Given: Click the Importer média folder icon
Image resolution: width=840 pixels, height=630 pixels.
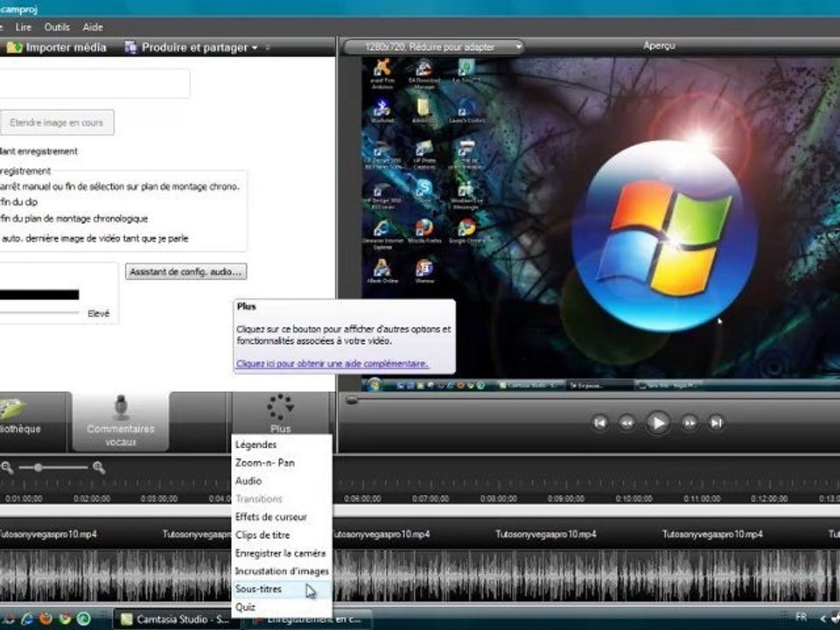Looking at the screenshot, I should click(14, 47).
